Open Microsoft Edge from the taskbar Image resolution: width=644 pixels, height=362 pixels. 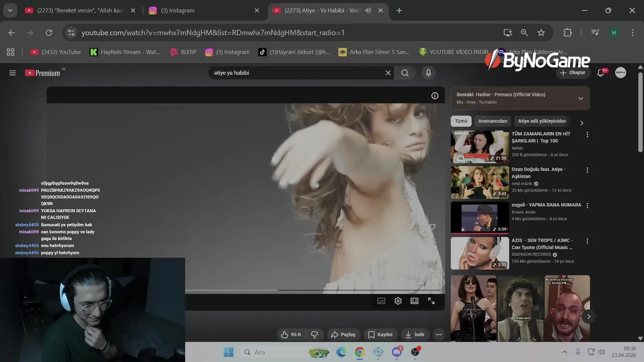click(341, 352)
